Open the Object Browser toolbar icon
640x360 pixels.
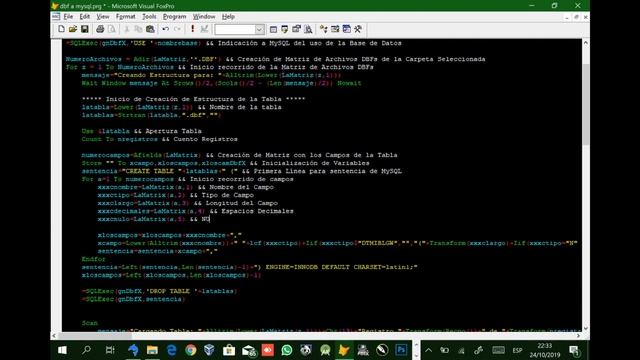pyautogui.click(x=335, y=29)
